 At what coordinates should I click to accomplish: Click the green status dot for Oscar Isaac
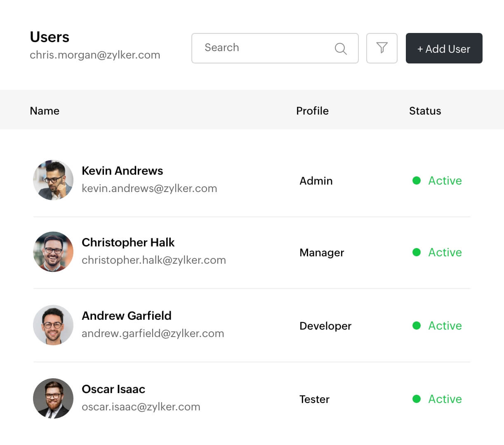click(x=417, y=399)
